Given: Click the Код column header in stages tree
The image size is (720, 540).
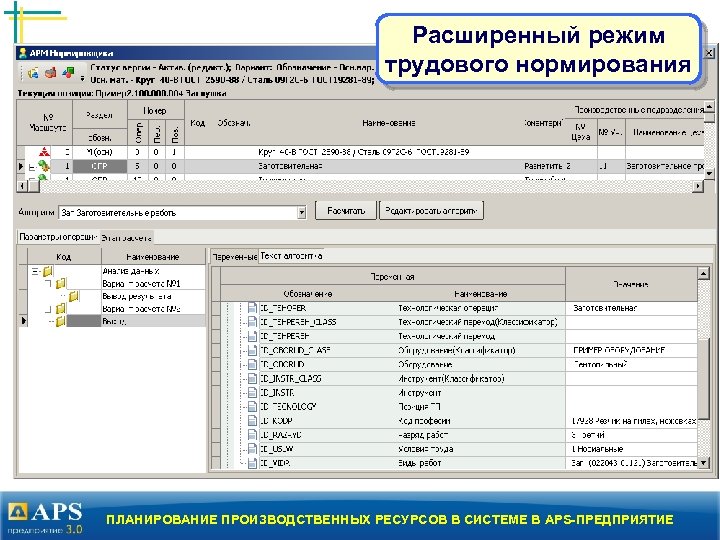Looking at the screenshot, I should pyautogui.click(x=64, y=257).
